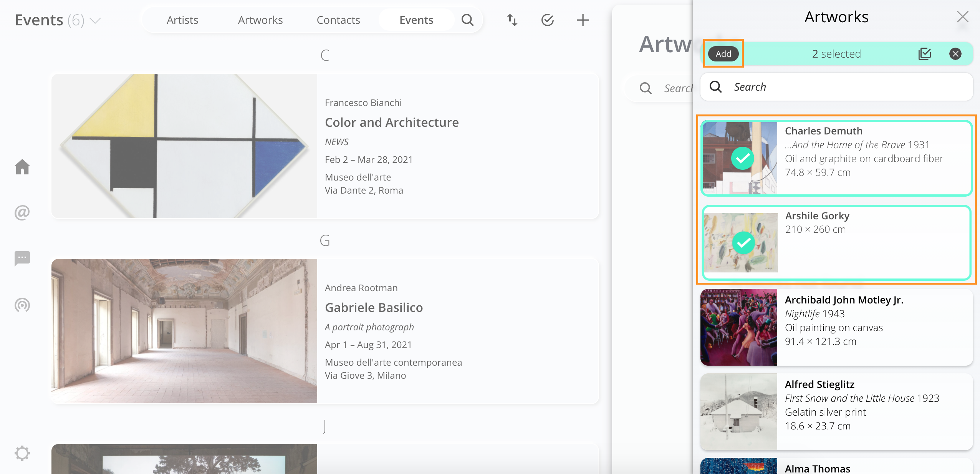Switch to the Artworks tab
The width and height of the screenshot is (980, 474).
(260, 20)
